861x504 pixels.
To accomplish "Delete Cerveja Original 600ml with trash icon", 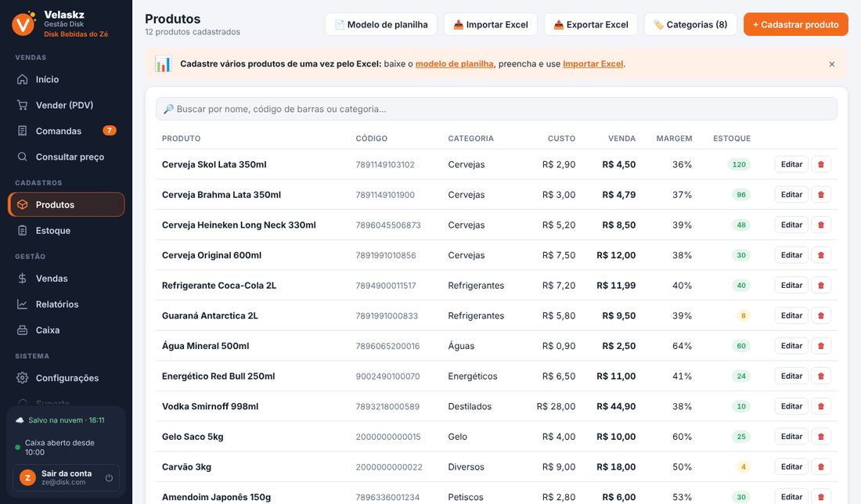I will point(821,255).
